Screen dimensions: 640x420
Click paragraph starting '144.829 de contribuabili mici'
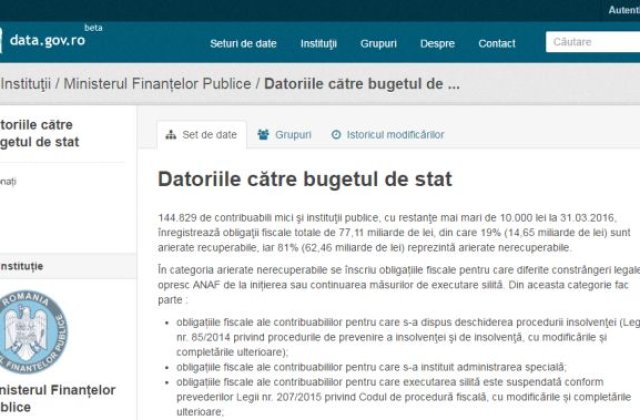point(394,233)
